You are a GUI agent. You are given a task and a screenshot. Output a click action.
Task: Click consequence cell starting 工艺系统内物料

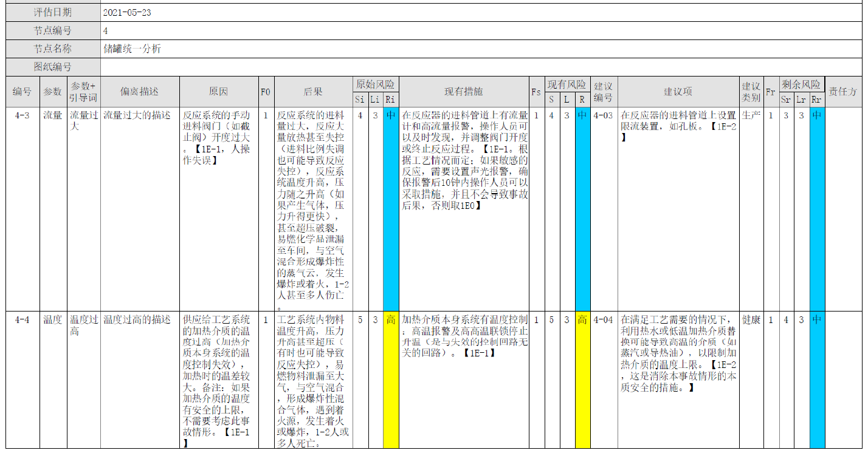313,380
